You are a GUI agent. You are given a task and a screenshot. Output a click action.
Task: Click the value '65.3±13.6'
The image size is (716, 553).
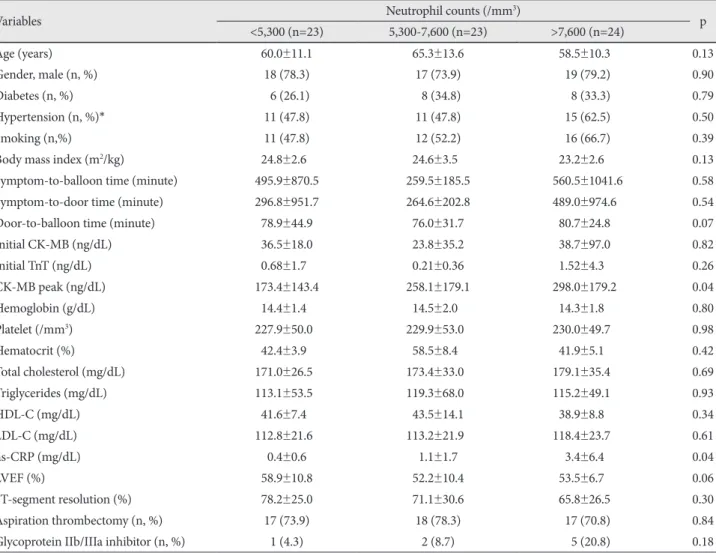(438, 53)
